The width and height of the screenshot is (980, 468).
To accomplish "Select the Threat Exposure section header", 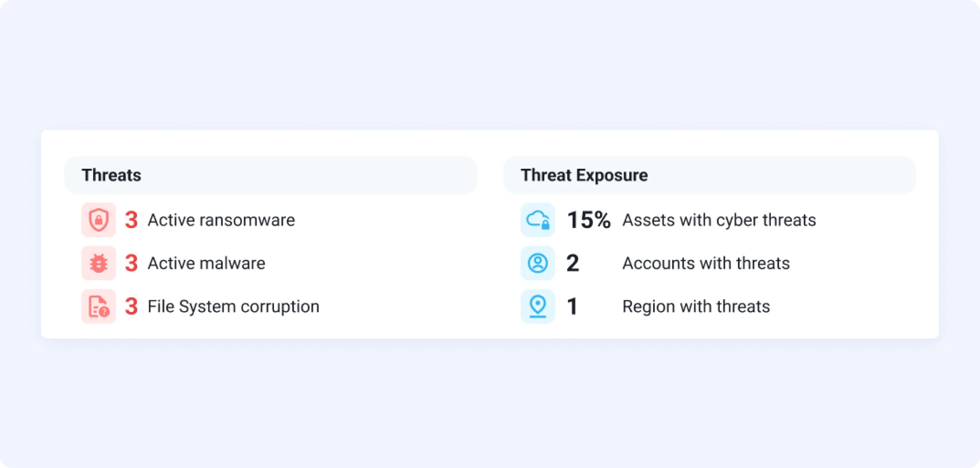I will click(x=709, y=175).
